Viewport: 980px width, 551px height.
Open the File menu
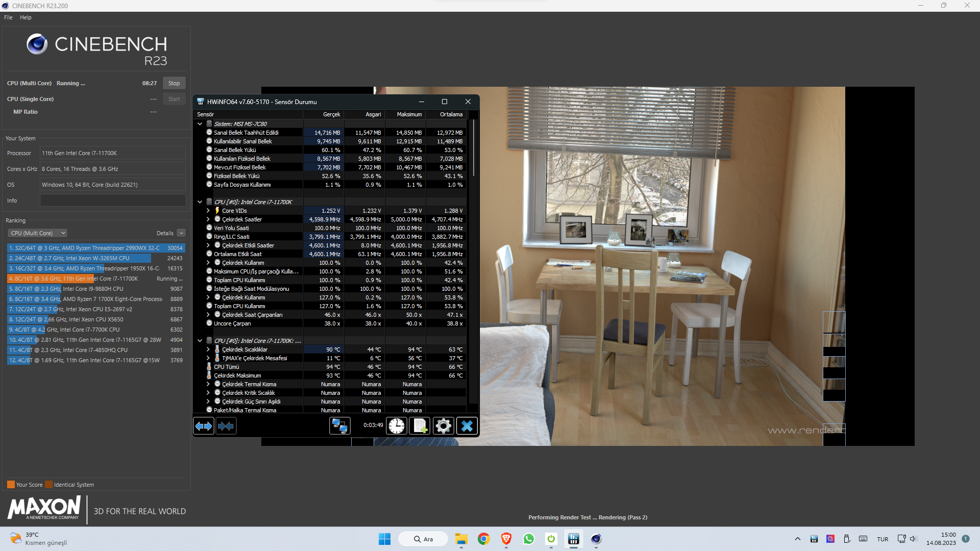pos(8,17)
